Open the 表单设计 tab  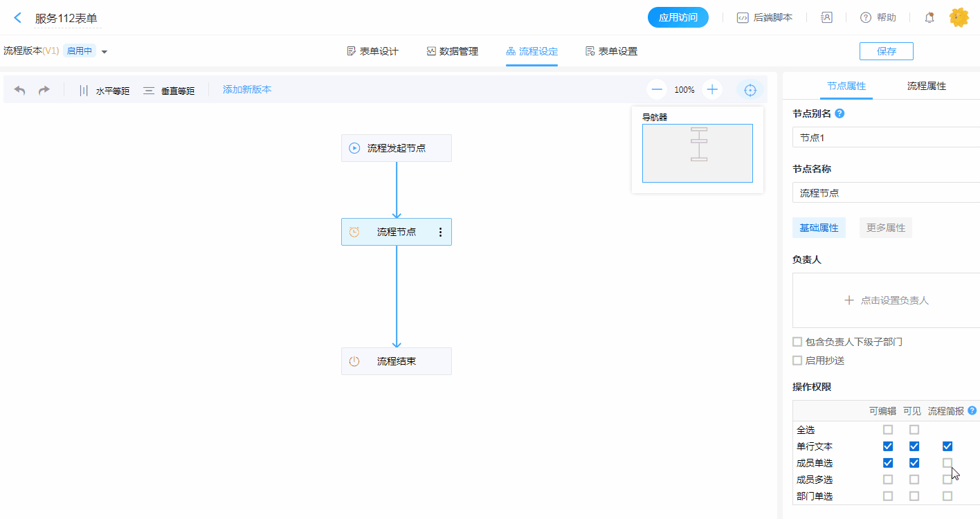click(372, 51)
